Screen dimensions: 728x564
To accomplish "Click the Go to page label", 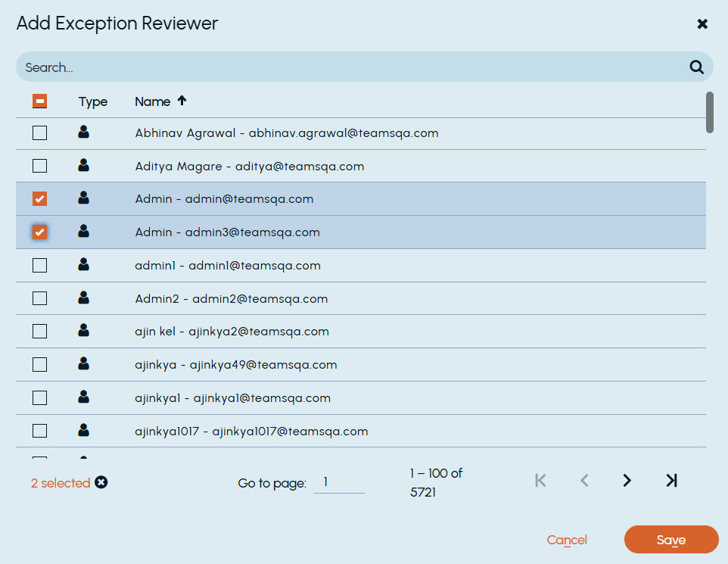I will coord(272,483).
